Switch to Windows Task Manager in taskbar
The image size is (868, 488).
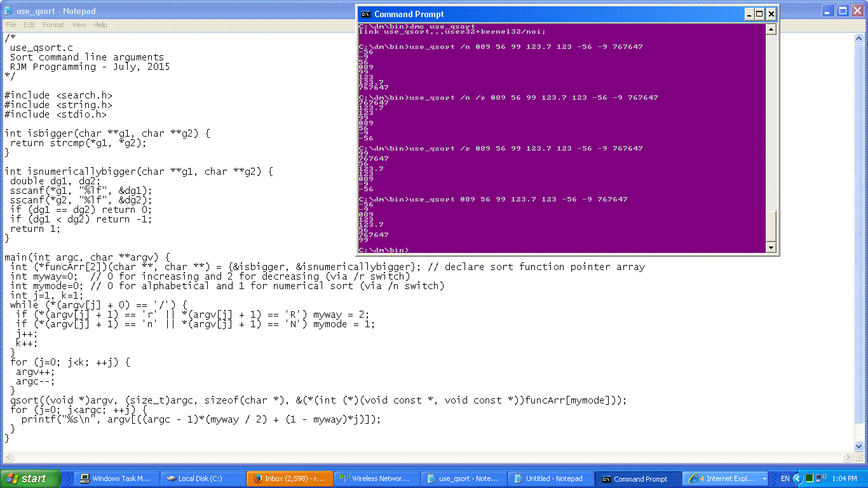pyautogui.click(x=116, y=478)
